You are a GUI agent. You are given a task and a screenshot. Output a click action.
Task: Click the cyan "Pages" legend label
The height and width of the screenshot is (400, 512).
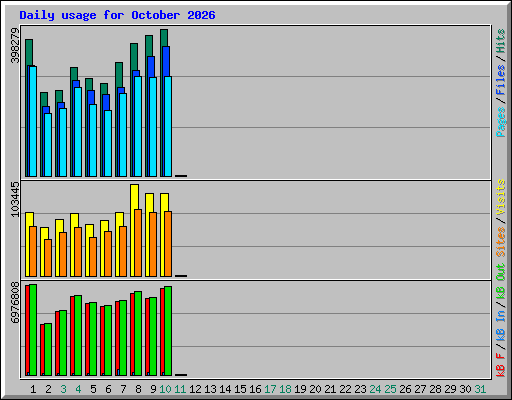tap(500, 122)
